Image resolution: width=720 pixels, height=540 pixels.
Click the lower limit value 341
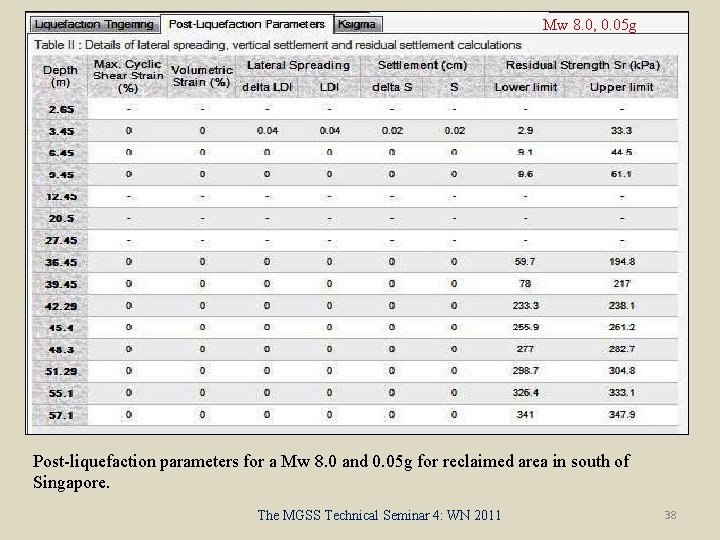(525, 415)
